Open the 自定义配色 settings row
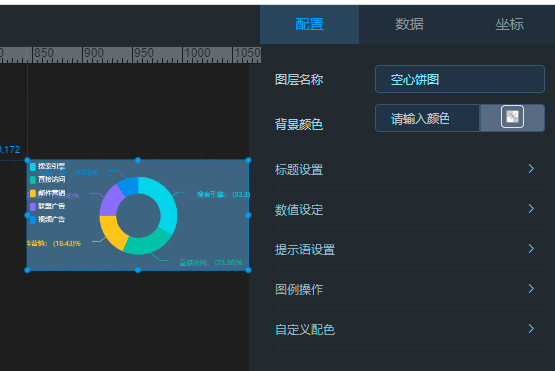This screenshot has height=371, width=555. coord(410,329)
